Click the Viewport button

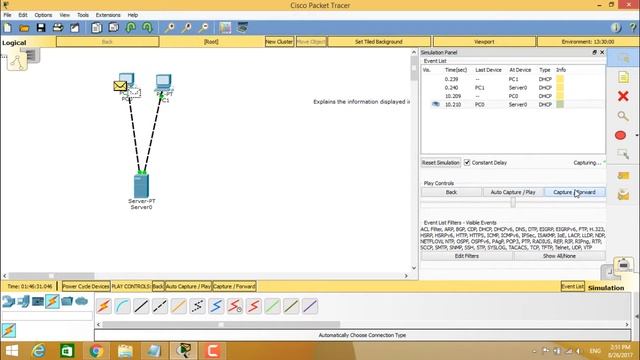pos(484,42)
